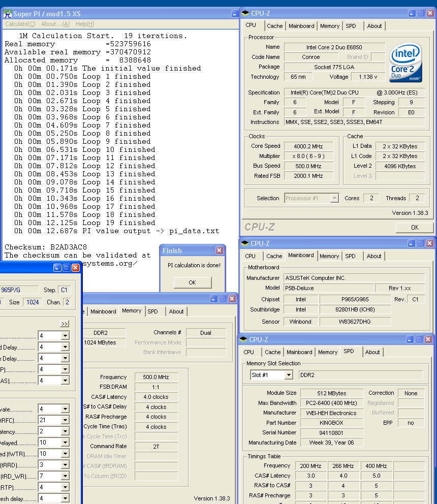
Task: Click the CPU-Z title icon in the motherboard info window
Action: pos(245,243)
